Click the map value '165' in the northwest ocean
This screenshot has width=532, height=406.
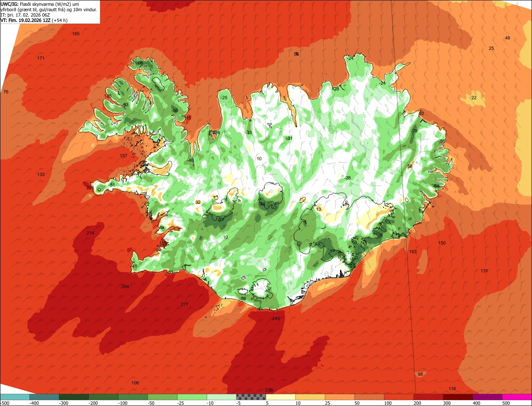coord(76,34)
